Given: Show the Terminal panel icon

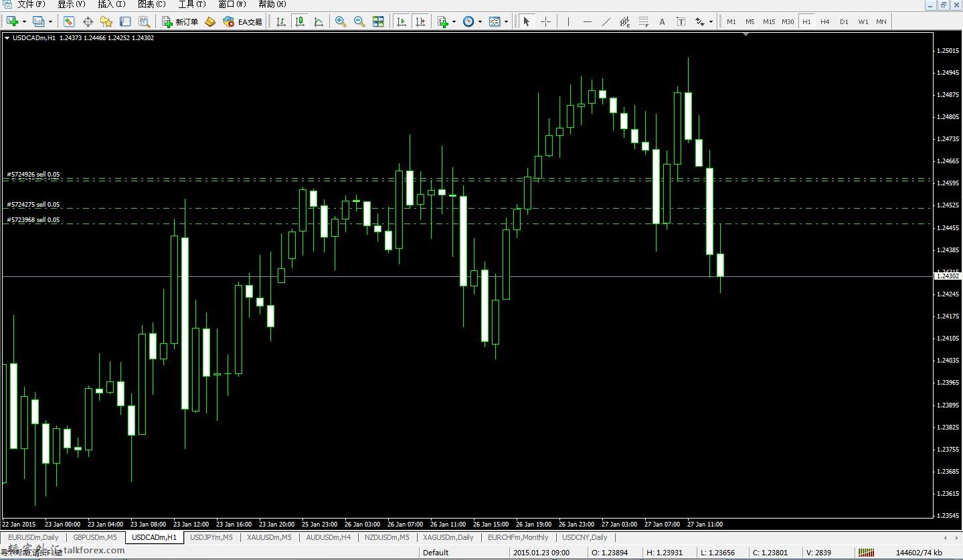Looking at the screenshot, I should click(125, 21).
